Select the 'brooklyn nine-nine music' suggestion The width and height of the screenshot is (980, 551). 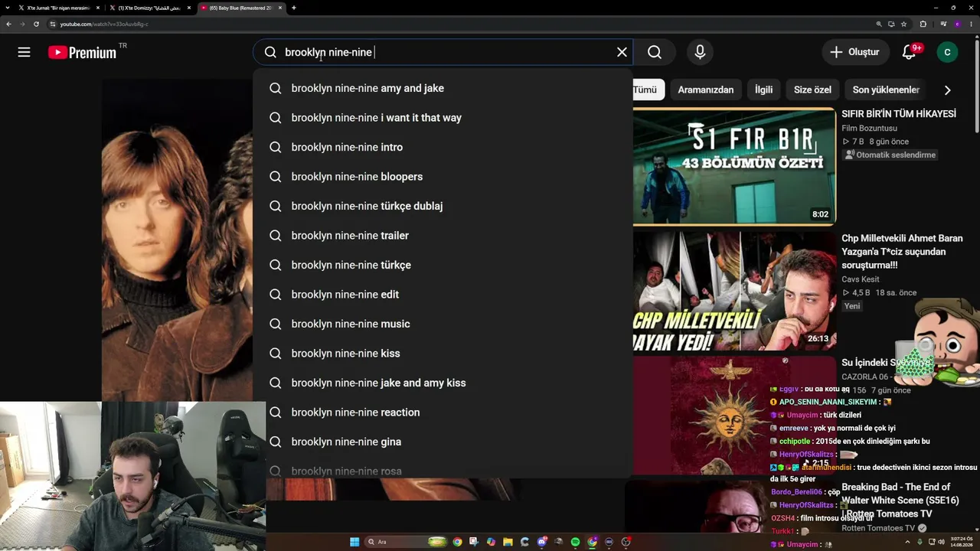pos(443,324)
